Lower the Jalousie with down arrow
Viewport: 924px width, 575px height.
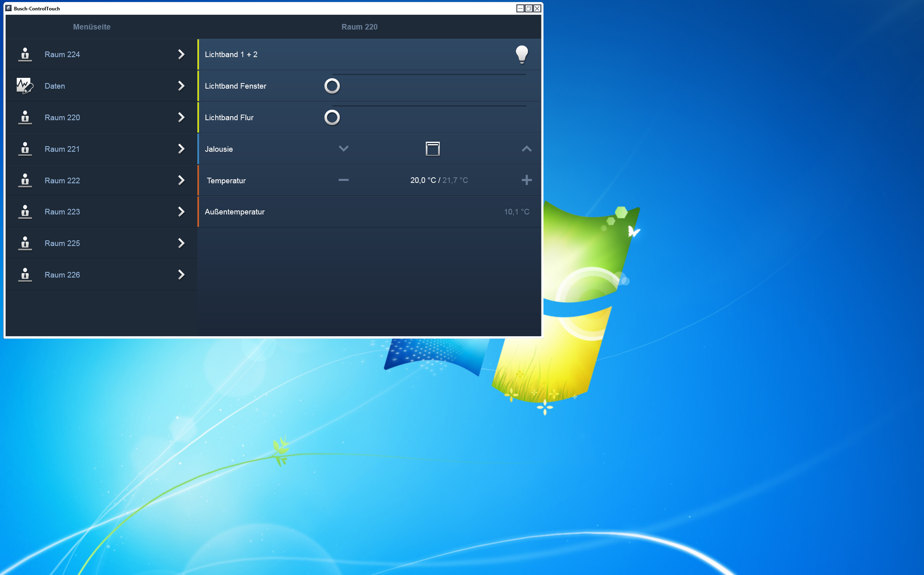click(x=343, y=149)
